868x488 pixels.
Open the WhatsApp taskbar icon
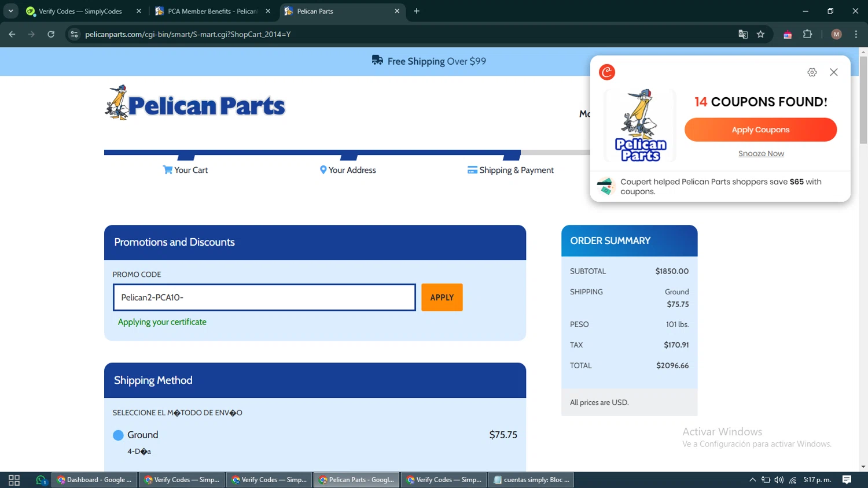[x=41, y=480]
